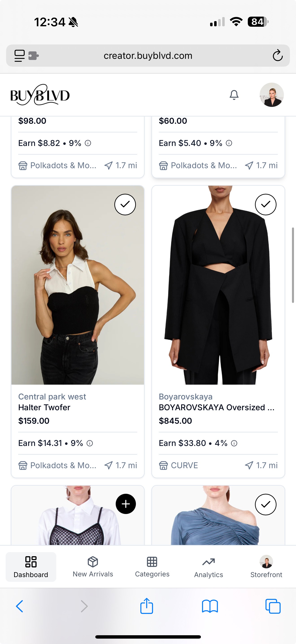
Task: Open the Analytics tab
Action: [209, 567]
